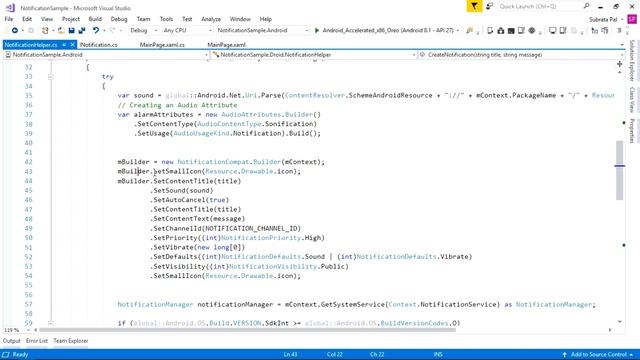
Task: Open the Team menu
Action: pyautogui.click(x=143, y=19)
